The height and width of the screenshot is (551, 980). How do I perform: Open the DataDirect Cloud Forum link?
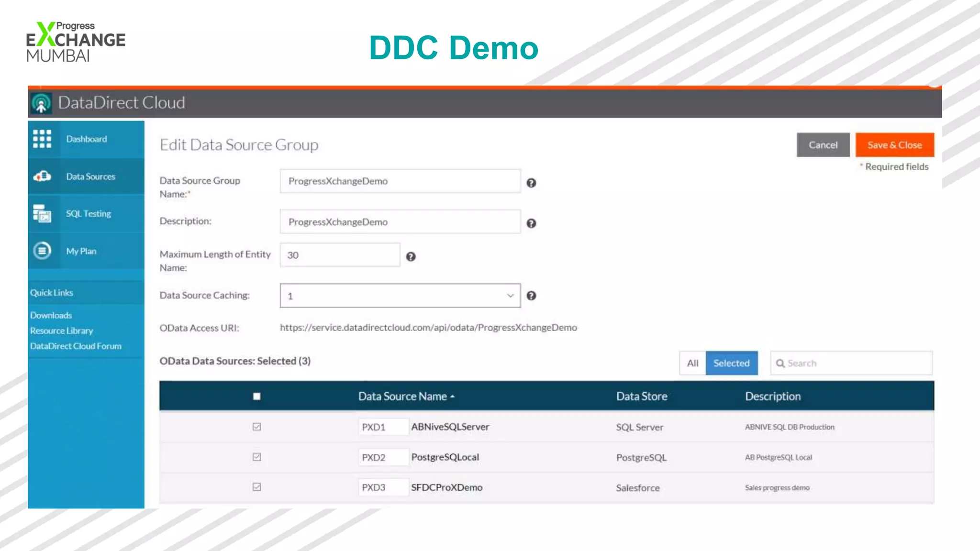[x=76, y=346]
